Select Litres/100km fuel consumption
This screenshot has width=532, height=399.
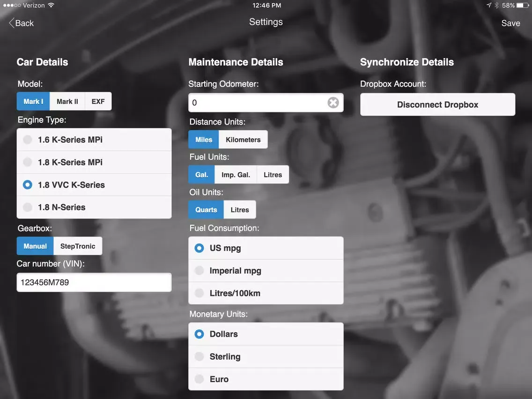(x=266, y=293)
